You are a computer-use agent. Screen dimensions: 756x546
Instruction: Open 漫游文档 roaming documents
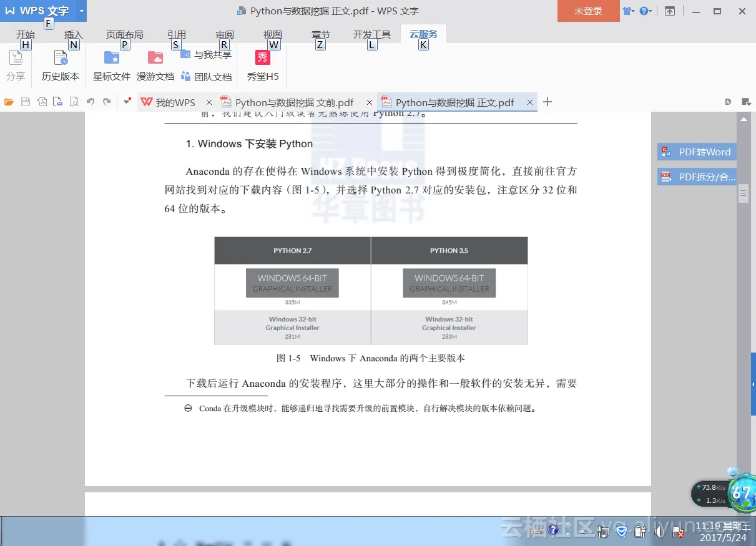155,66
